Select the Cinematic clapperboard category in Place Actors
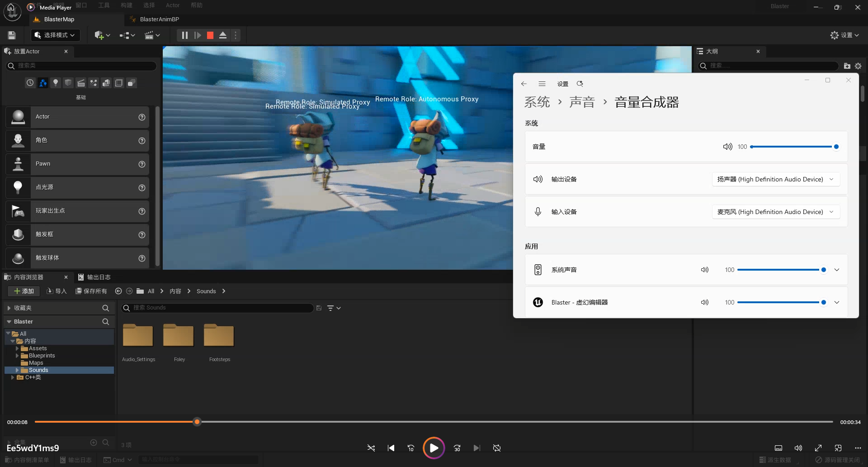This screenshot has width=868, height=467. click(81, 83)
